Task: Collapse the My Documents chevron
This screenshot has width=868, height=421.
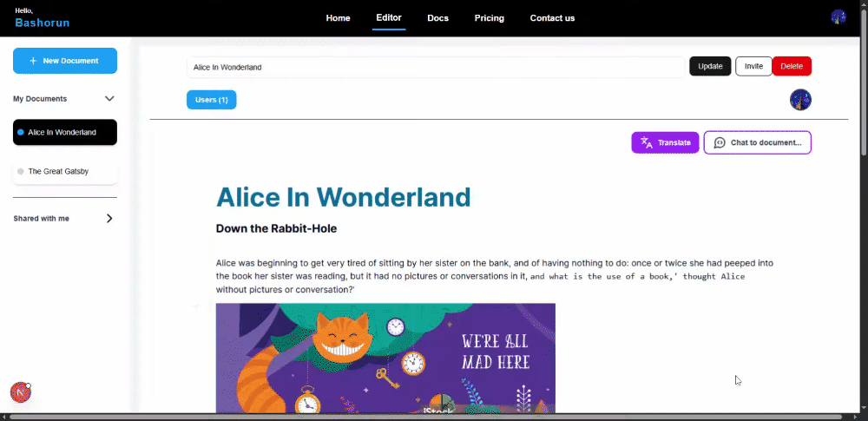Action: pyautogui.click(x=109, y=99)
